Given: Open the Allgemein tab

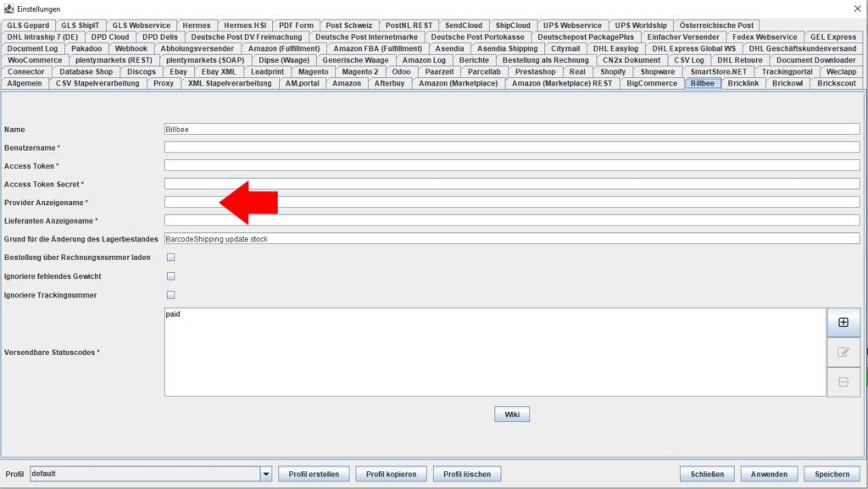Looking at the screenshot, I should [x=25, y=83].
